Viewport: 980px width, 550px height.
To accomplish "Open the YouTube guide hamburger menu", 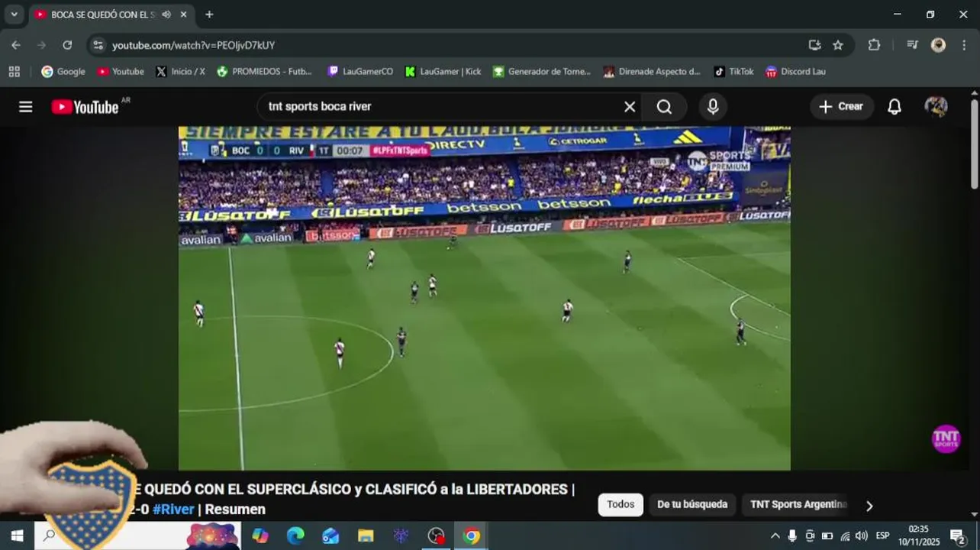I will [x=26, y=107].
